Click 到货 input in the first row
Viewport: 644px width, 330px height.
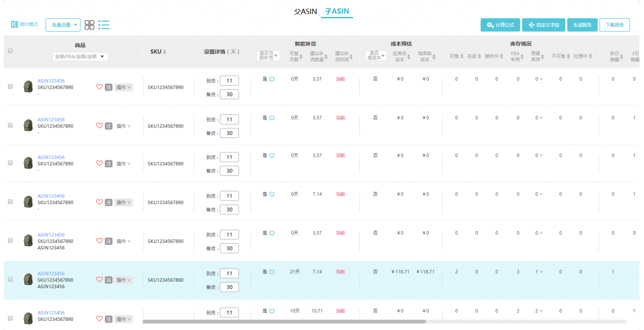click(x=229, y=81)
